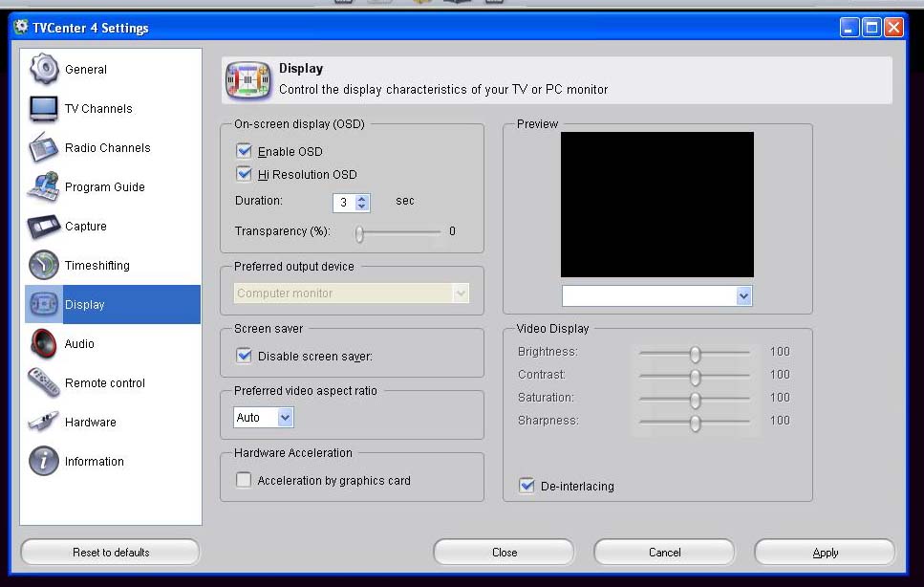Apply the display settings
This screenshot has height=587, width=924.
(x=825, y=553)
